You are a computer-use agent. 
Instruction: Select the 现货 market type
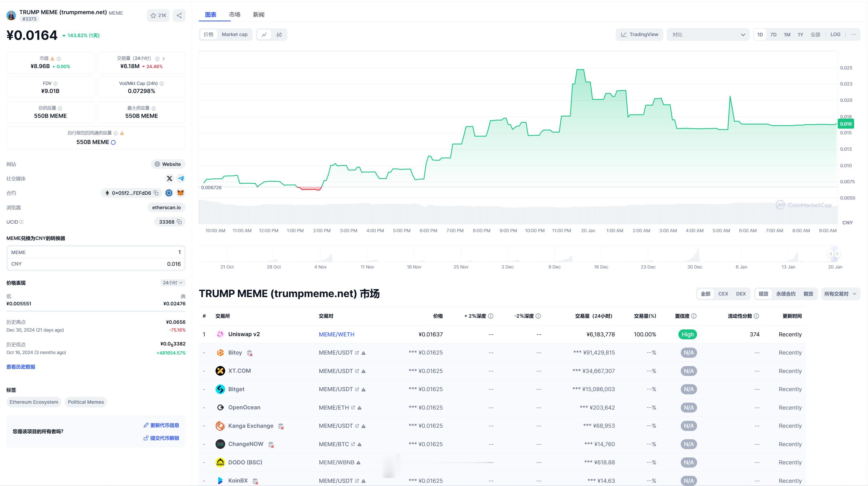coord(763,294)
